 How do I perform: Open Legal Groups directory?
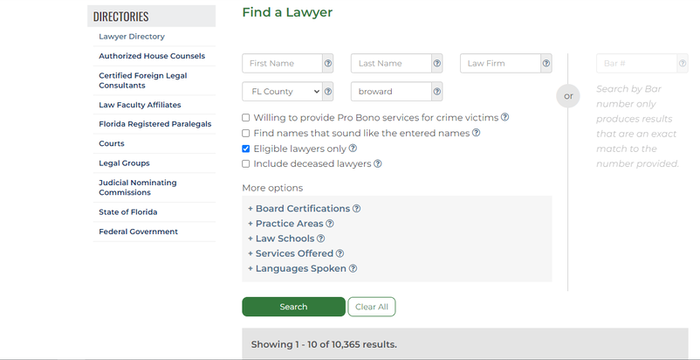pyautogui.click(x=124, y=163)
